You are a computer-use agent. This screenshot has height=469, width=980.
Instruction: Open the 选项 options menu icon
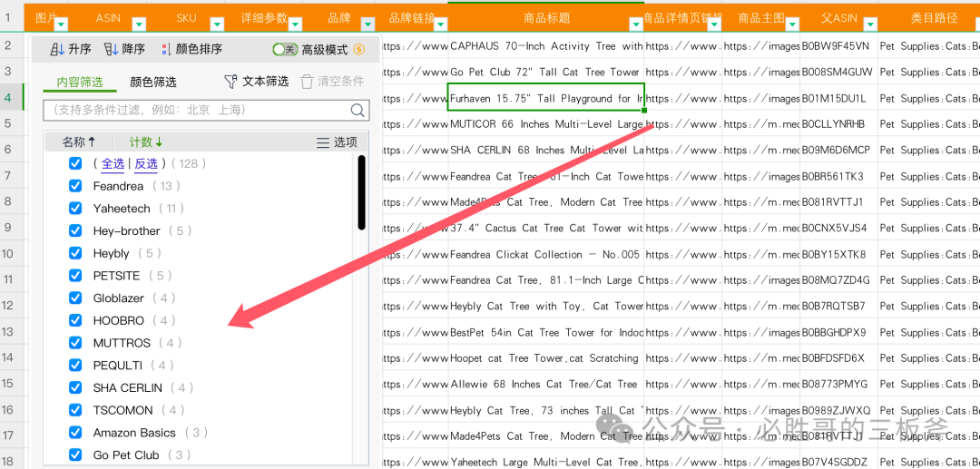coord(337,142)
